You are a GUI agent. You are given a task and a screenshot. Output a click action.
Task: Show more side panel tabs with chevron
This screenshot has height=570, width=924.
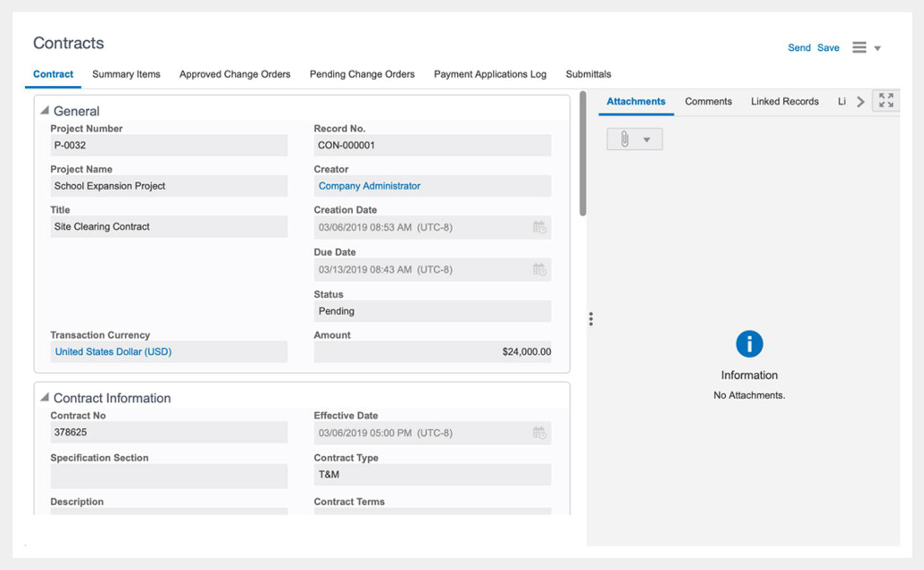[860, 102]
